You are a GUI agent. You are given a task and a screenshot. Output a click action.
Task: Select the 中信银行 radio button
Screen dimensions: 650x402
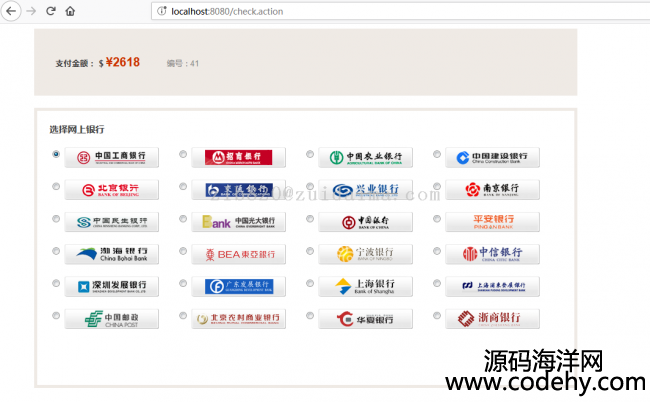(437, 251)
